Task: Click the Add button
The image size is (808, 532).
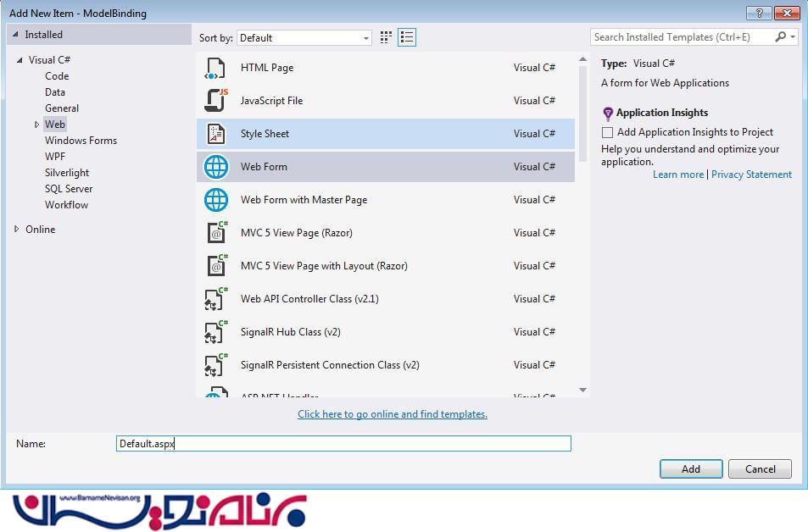Action: [691, 468]
